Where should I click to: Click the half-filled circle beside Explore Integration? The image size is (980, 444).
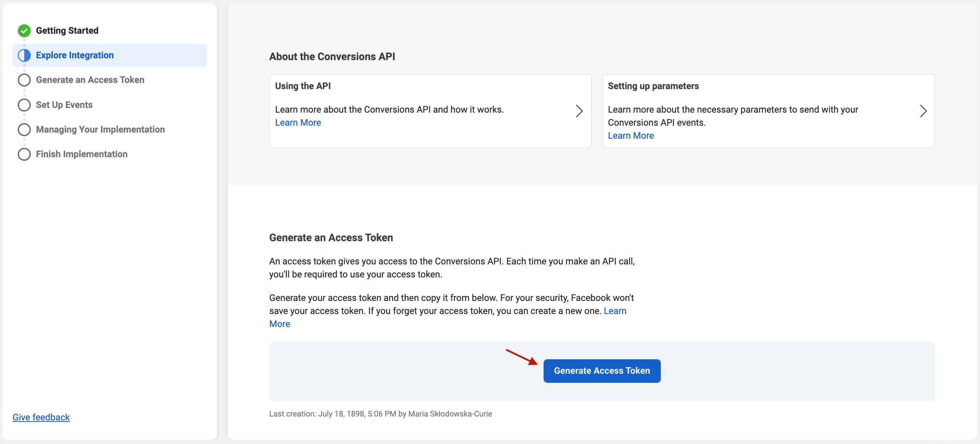pyautogui.click(x=24, y=55)
